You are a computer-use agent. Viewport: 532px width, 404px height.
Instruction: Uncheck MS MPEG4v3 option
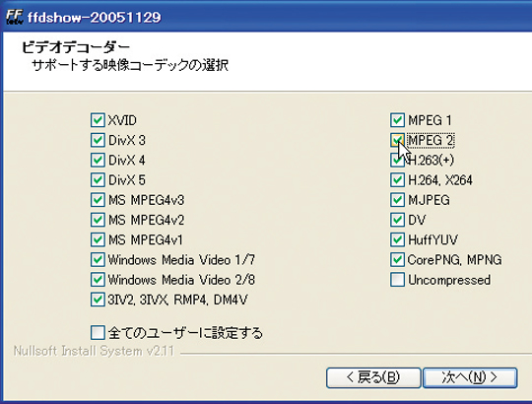[x=98, y=200]
